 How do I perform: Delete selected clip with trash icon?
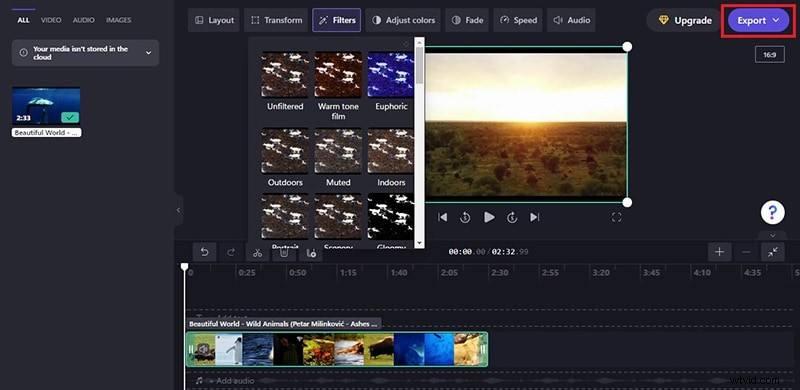point(284,253)
